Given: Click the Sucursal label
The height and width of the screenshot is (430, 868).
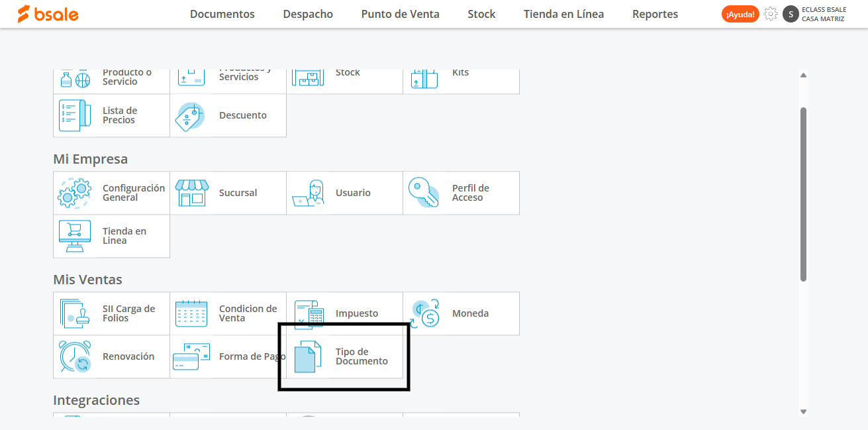Looking at the screenshot, I should click(238, 193).
